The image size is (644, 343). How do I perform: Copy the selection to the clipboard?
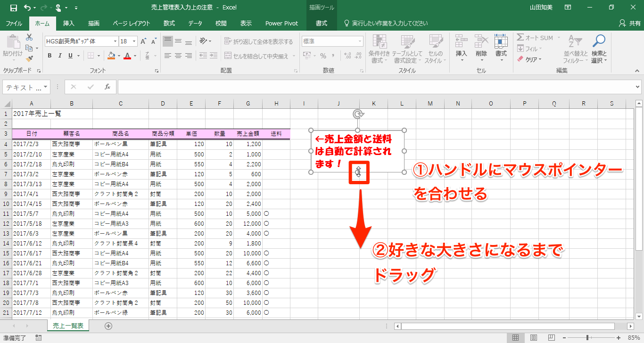point(29,48)
